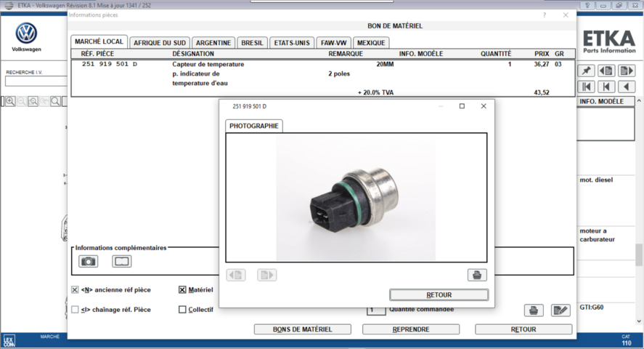Select 'mot. diesel' entry in right panel
The image size is (644, 349).
(x=596, y=180)
